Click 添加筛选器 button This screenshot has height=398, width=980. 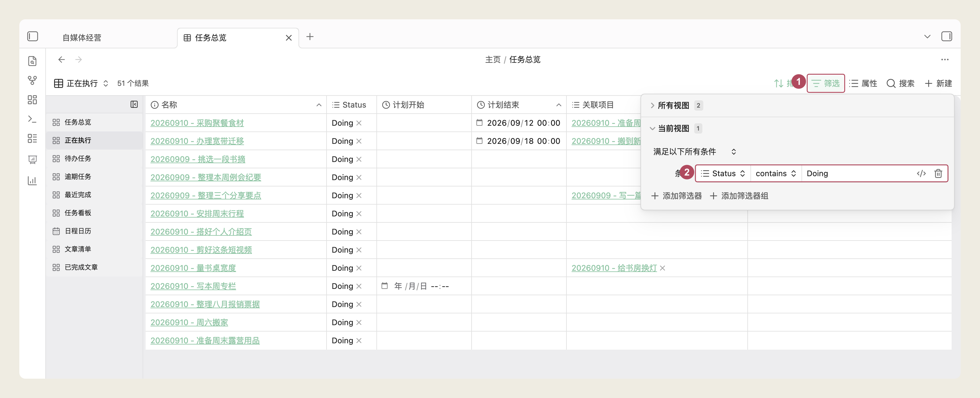pyautogui.click(x=676, y=196)
